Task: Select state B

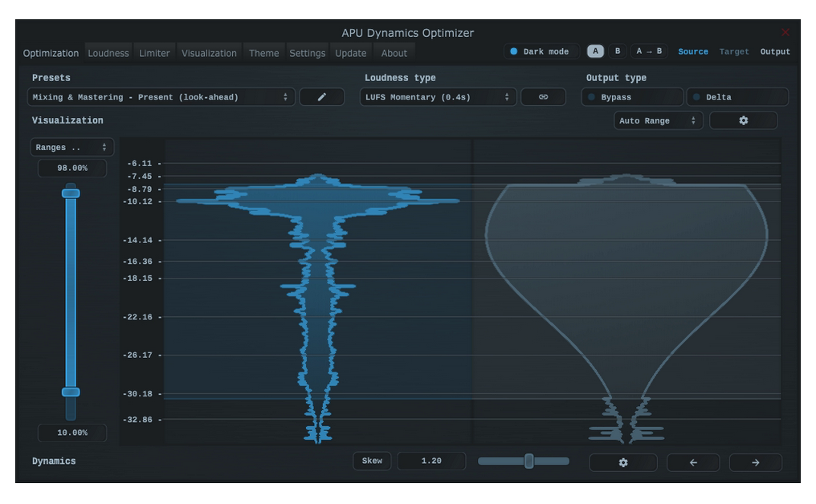Action: (618, 51)
